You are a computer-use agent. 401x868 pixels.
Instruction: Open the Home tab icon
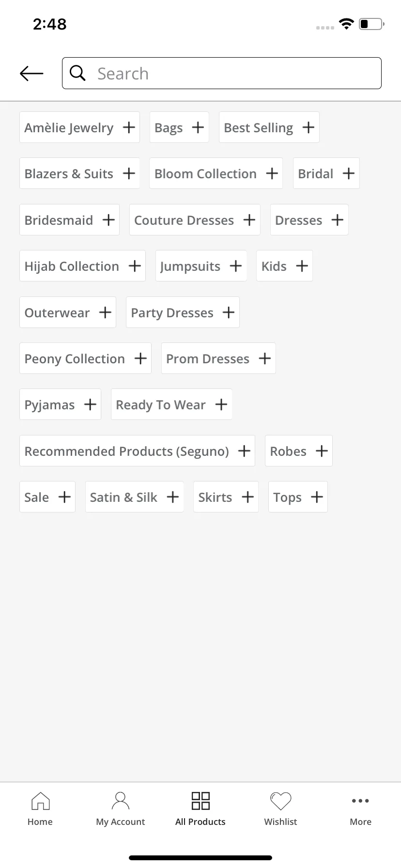point(40,801)
